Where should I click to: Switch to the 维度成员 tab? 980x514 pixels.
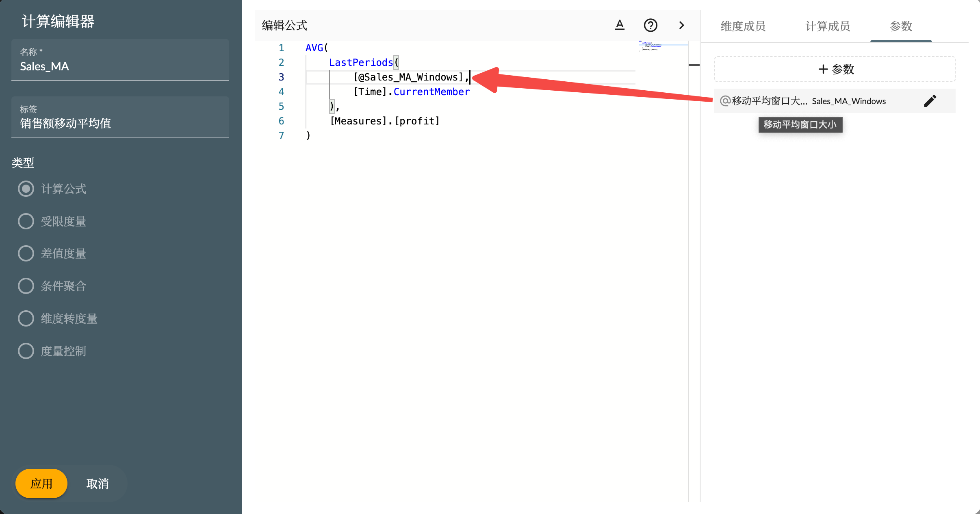[743, 26]
